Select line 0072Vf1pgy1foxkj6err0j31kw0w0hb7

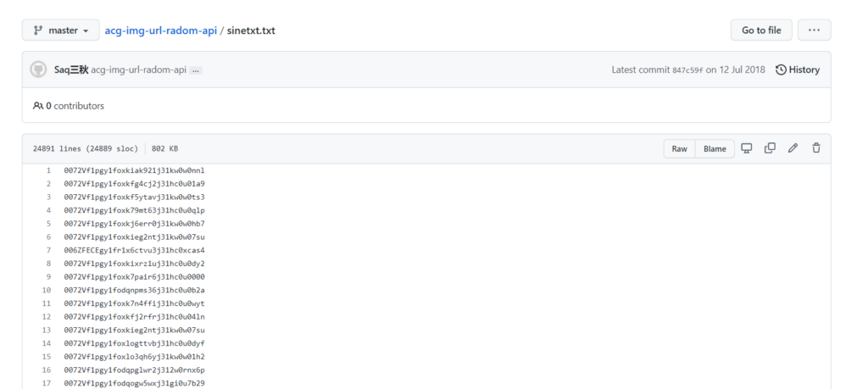[134, 224]
